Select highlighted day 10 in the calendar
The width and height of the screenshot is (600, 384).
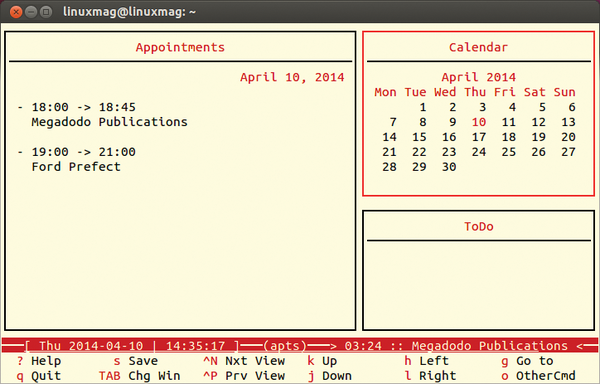point(479,122)
